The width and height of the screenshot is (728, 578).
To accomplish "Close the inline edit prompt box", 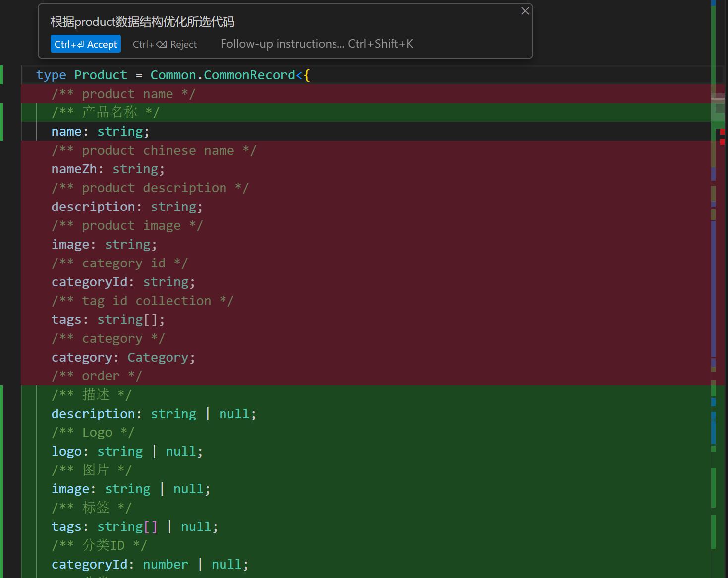I will click(525, 11).
